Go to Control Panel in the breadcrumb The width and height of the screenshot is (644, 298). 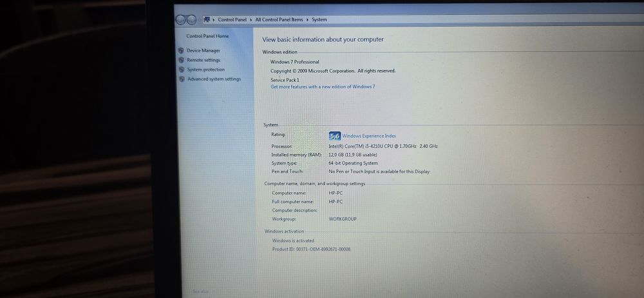tap(232, 20)
